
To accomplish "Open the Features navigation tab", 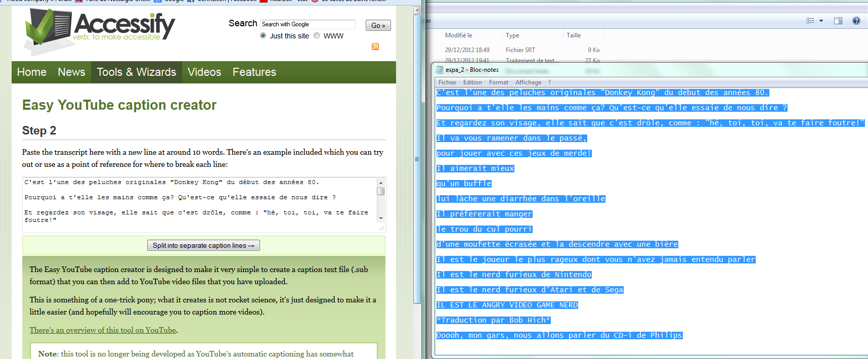I will (254, 72).
